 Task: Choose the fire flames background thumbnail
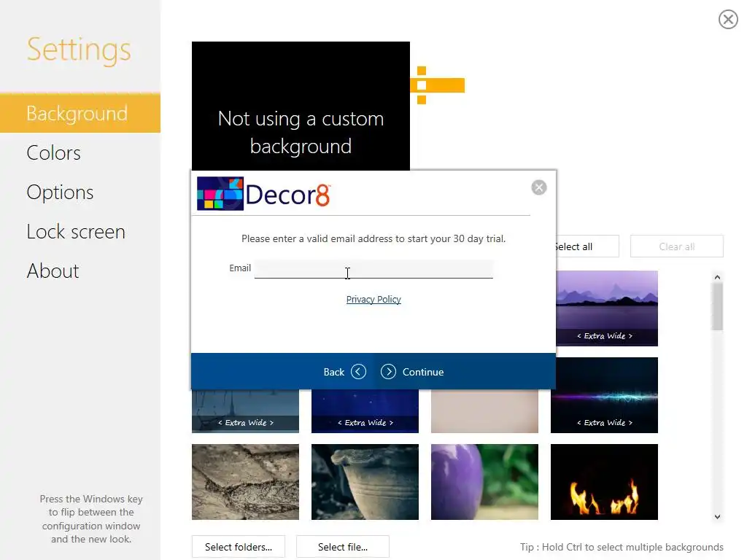(x=604, y=482)
